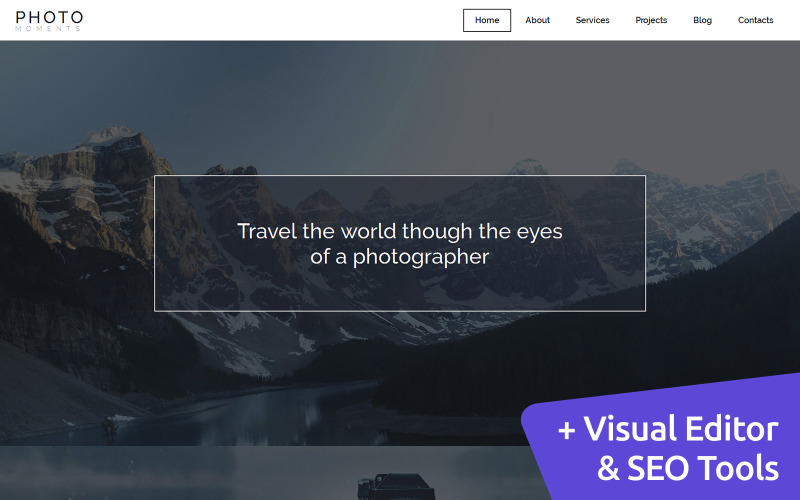Click the top border of the hero text box
800x500 pixels.
pos(399,176)
